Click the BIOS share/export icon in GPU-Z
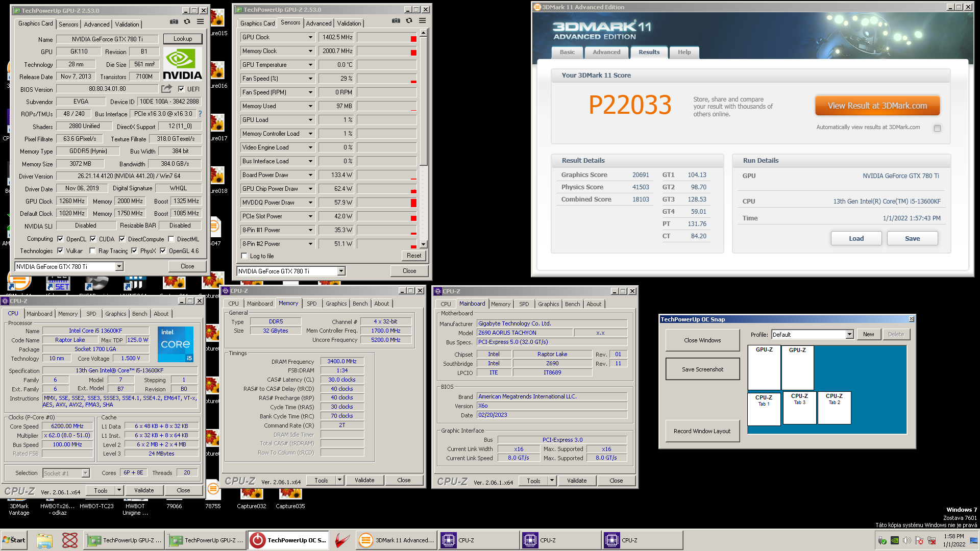 [x=166, y=89]
